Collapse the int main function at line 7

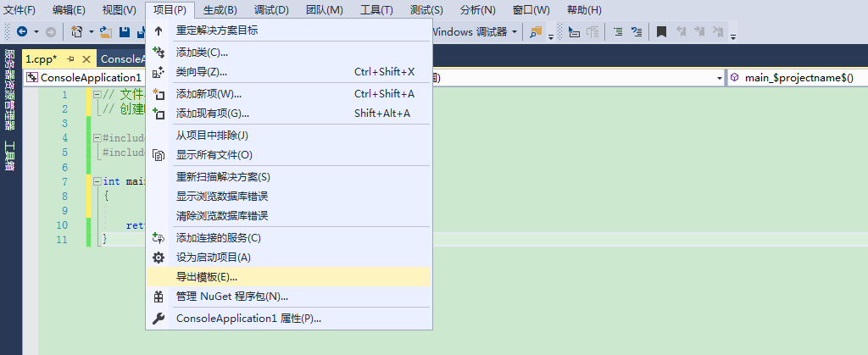click(x=97, y=181)
